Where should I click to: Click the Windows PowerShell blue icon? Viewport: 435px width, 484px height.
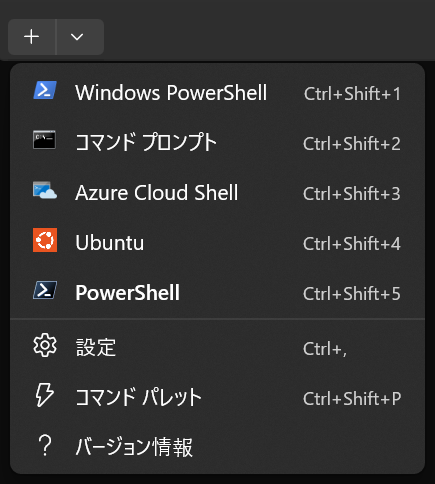[x=45, y=90]
